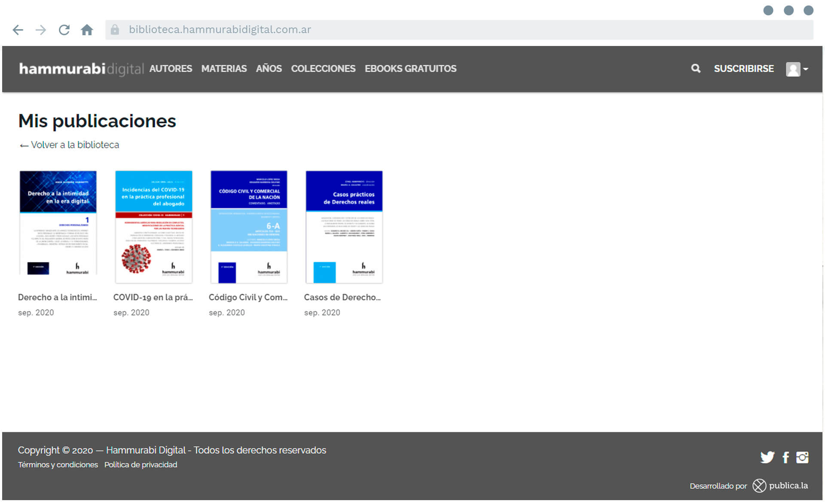Click the Copyright © 2020 Hammurabi Digital text

(x=172, y=450)
